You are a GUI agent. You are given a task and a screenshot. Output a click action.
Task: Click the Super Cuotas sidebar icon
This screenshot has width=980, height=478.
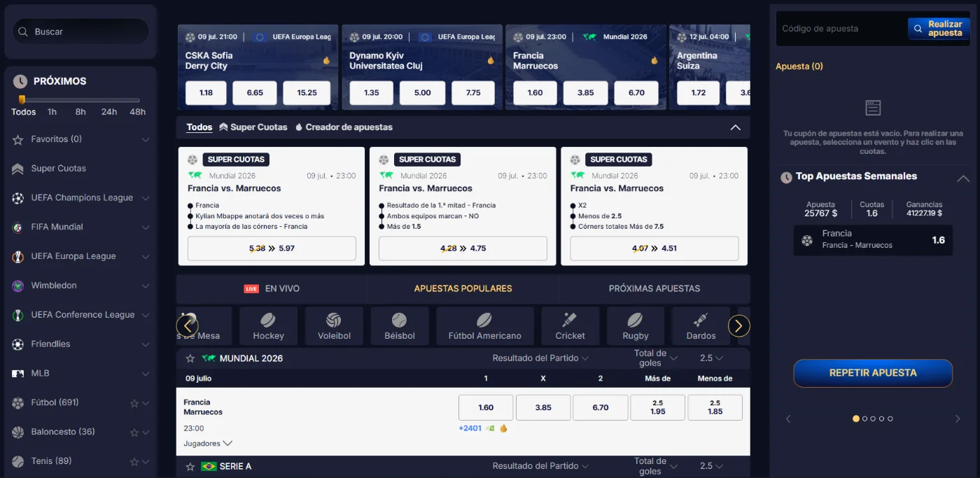[x=17, y=169]
